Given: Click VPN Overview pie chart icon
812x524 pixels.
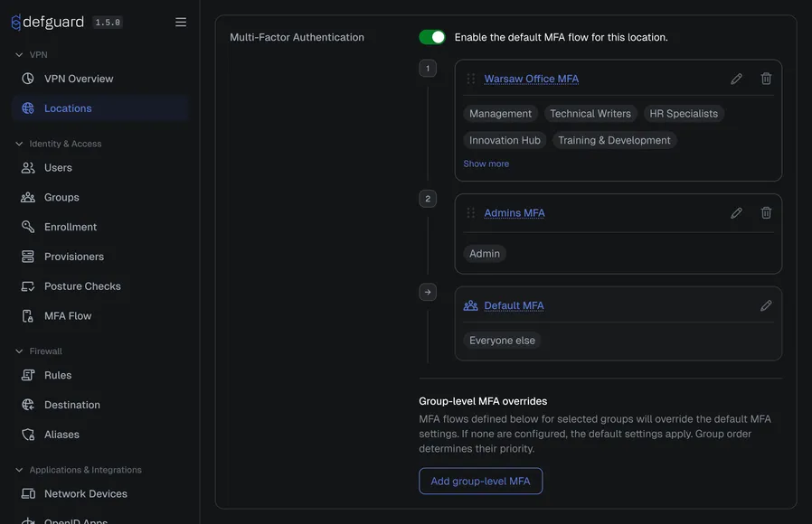Looking at the screenshot, I should (x=28, y=79).
